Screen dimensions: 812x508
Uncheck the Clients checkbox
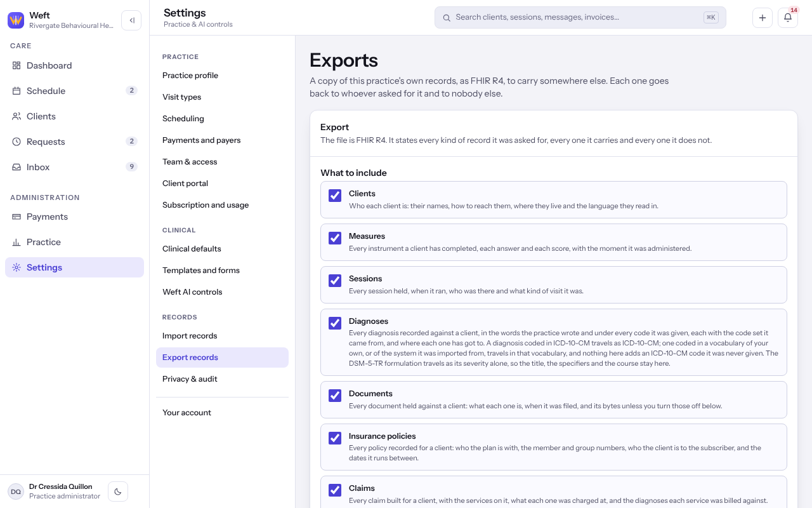[335, 196]
